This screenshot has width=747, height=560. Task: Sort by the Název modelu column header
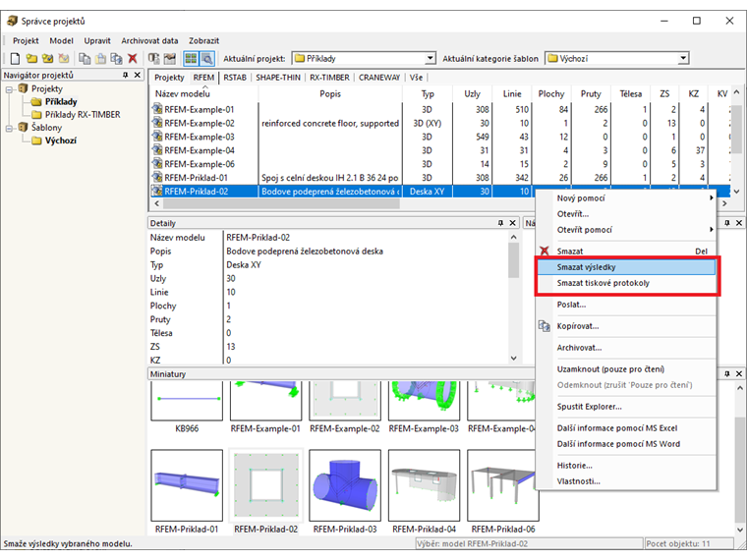(x=203, y=93)
